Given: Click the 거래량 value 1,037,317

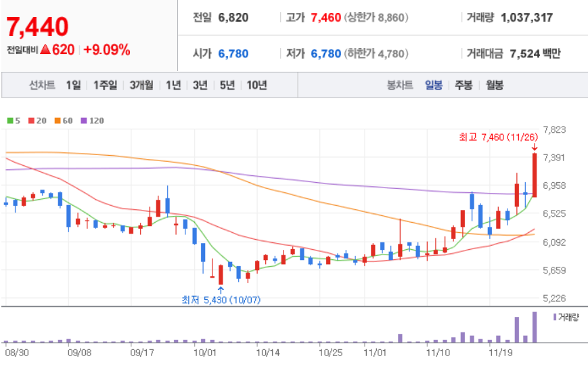Looking at the screenshot, I should (527, 18).
